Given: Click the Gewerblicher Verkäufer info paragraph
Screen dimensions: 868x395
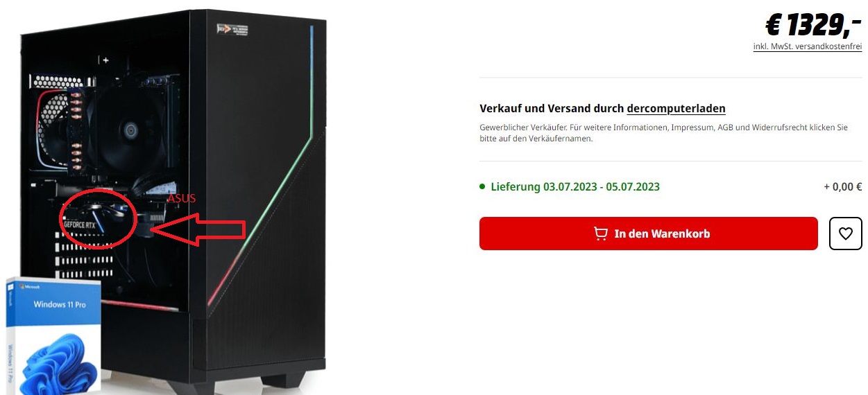Looking at the screenshot, I should [x=664, y=133].
